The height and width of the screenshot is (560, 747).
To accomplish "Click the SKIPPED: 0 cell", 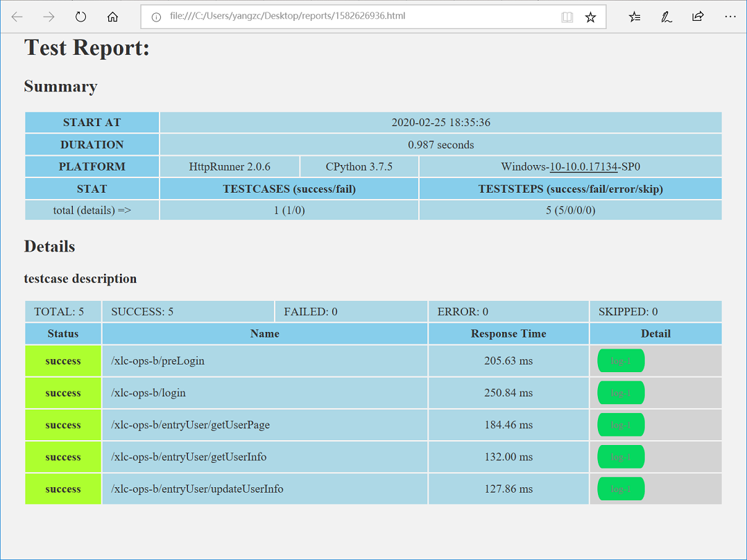I will 656,311.
